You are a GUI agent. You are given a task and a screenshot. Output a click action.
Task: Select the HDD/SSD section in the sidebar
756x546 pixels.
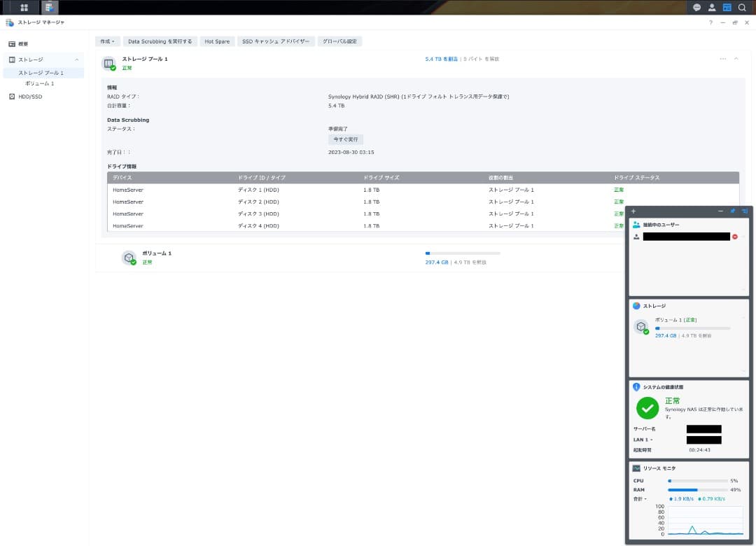[29, 96]
